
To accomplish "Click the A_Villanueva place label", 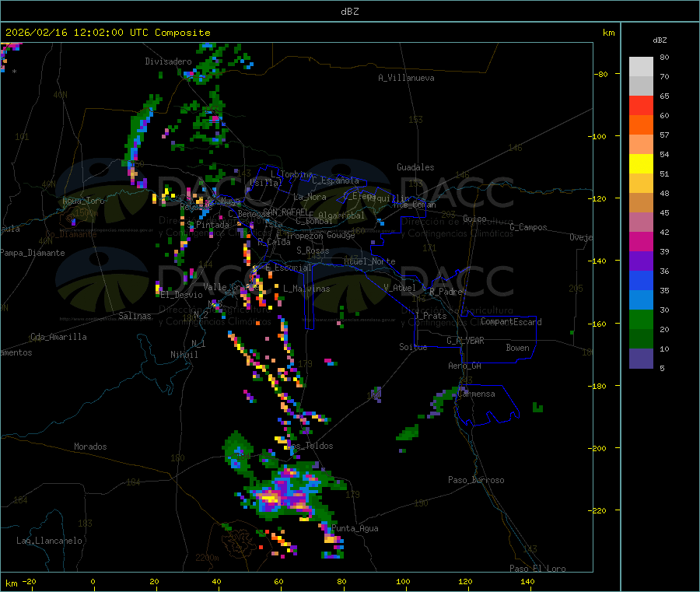I will (x=406, y=78).
